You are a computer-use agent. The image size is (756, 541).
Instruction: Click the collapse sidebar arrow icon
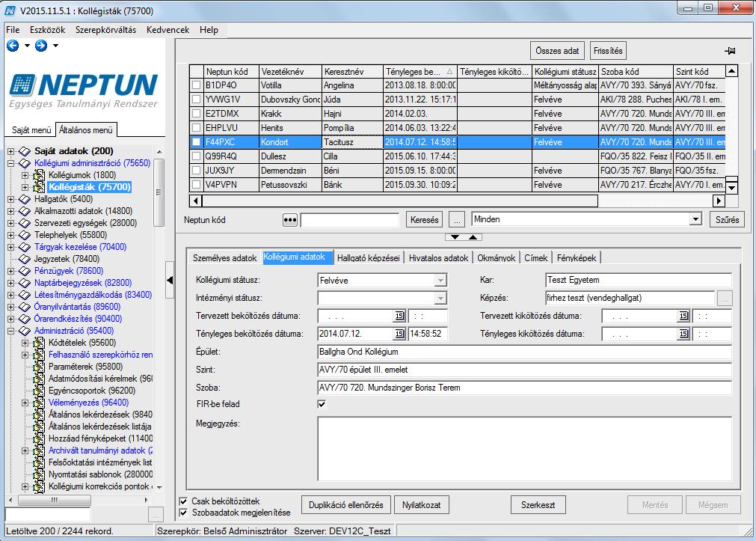170,280
